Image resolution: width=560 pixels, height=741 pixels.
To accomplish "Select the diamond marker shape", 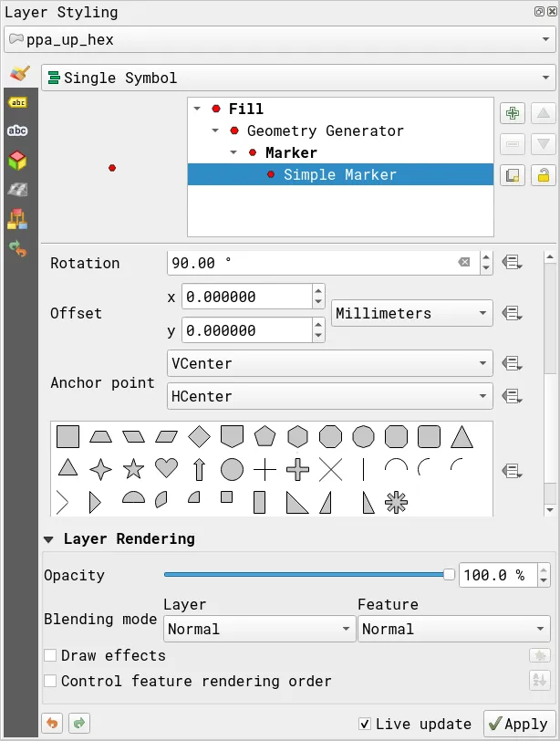I will [199, 436].
